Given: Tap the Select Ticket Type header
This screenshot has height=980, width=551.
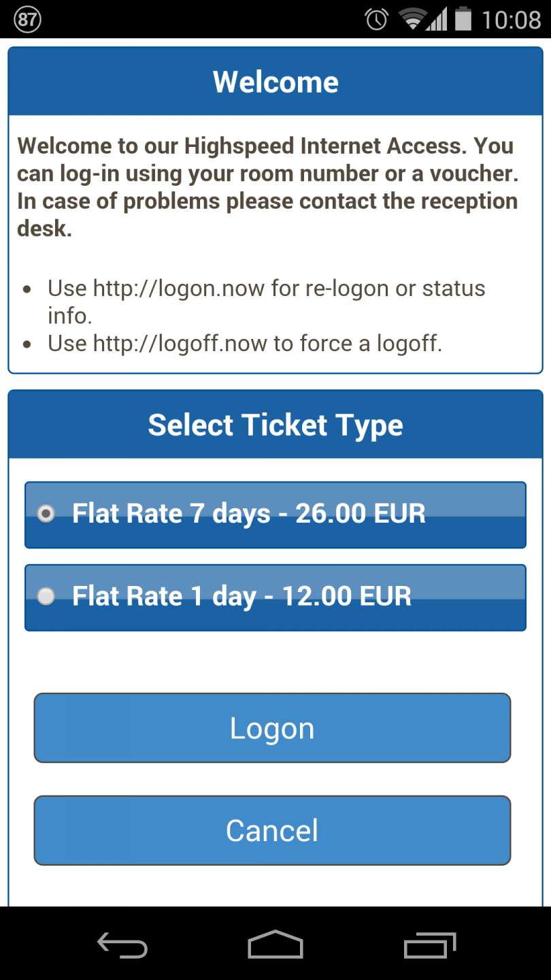Looking at the screenshot, I should [275, 425].
